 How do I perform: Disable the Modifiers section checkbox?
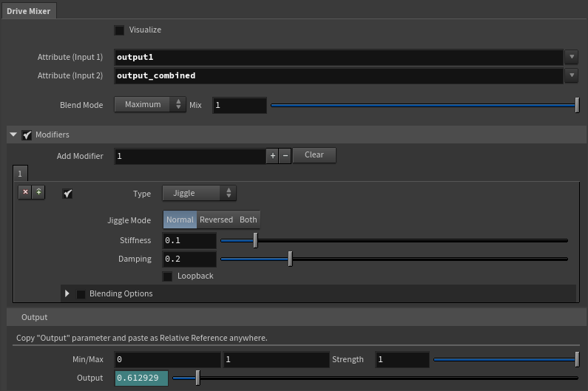click(x=27, y=135)
